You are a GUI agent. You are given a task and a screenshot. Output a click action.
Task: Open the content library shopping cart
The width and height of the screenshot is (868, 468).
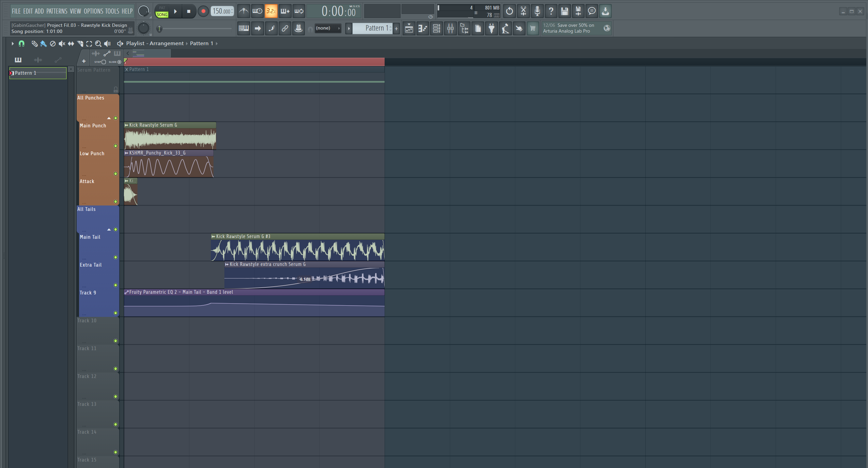click(x=533, y=29)
